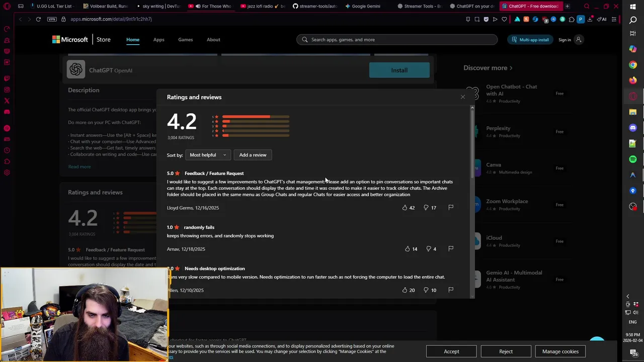Open a new browser tab
This screenshot has width=644, height=362.
(567, 6)
